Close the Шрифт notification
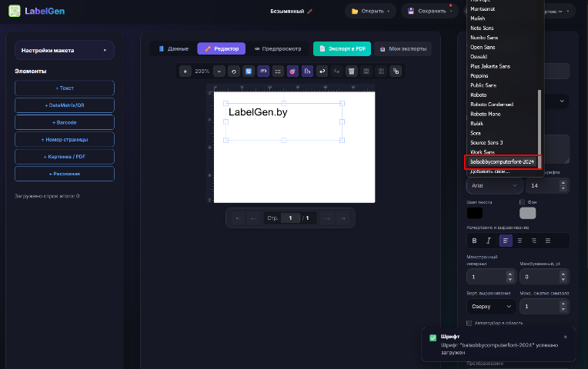 566,337
